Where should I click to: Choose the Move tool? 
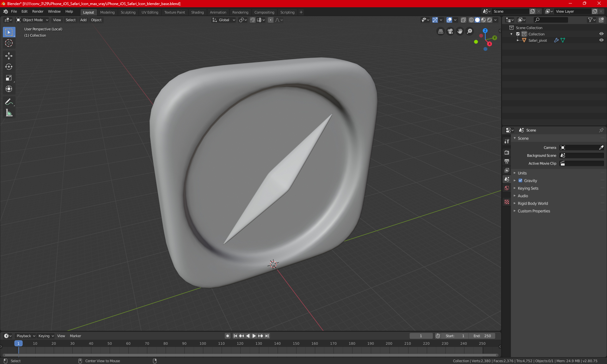9,56
